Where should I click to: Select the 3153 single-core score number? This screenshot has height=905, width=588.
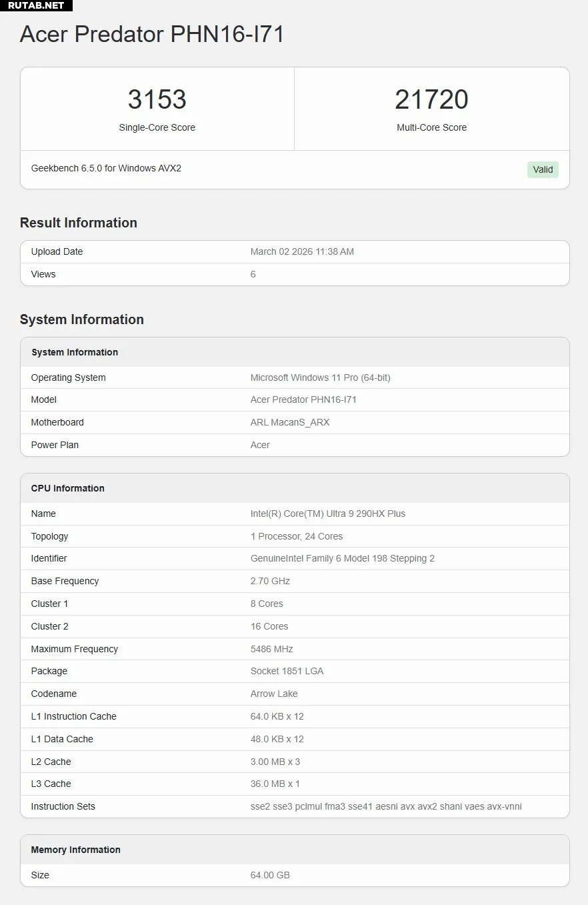coord(157,99)
